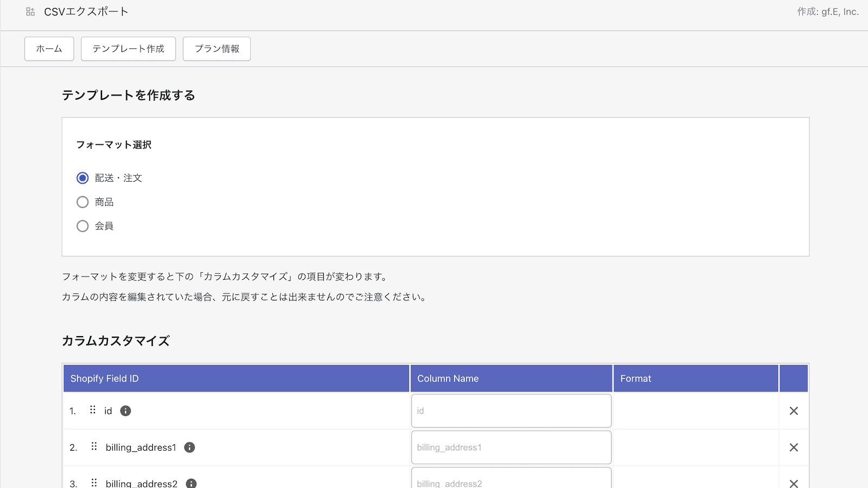Screen dimensions: 868x488
Task: Focus the billing_address1 column name input
Action: [510, 447]
